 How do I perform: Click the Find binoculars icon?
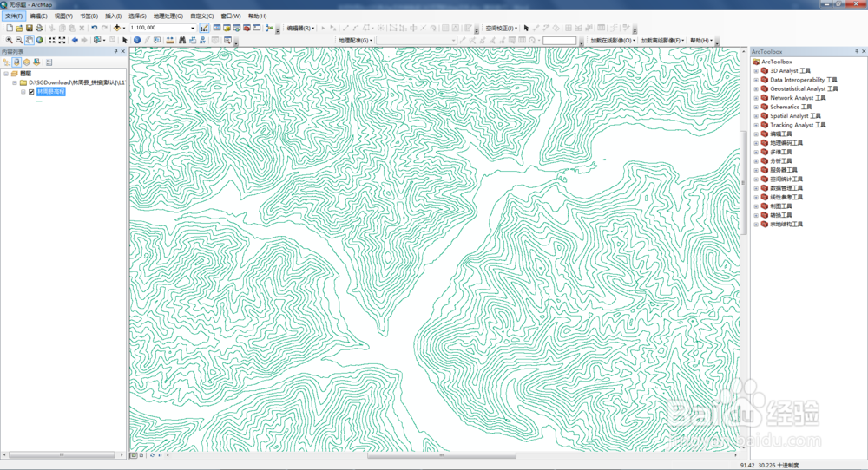(x=182, y=41)
